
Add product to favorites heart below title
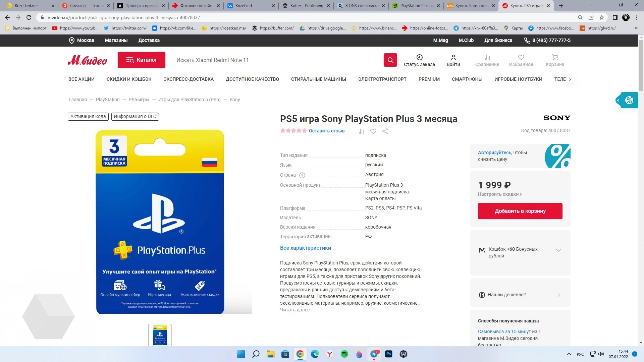coord(373,131)
